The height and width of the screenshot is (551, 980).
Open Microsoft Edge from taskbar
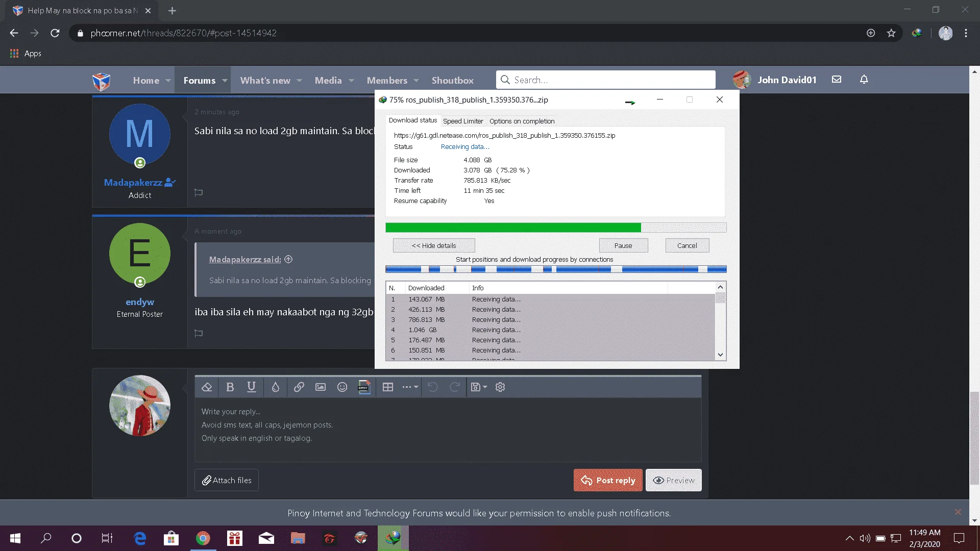139,538
